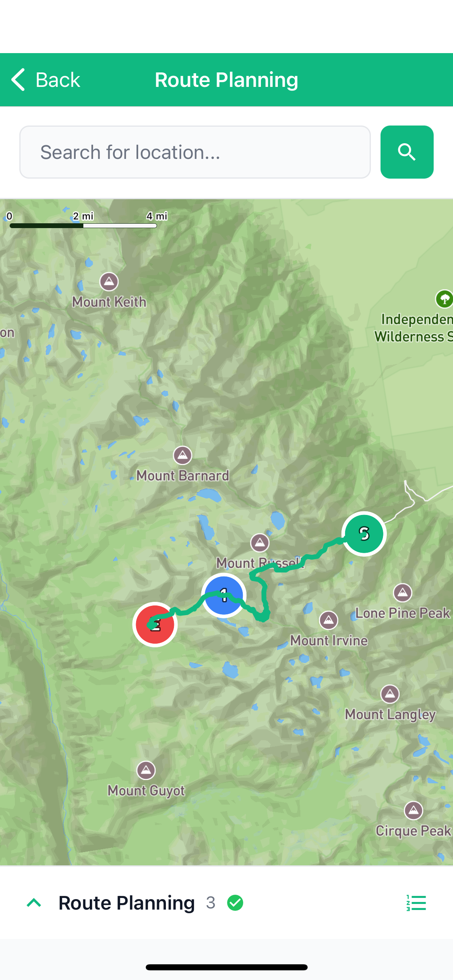Click the Search for location field

coord(195,152)
